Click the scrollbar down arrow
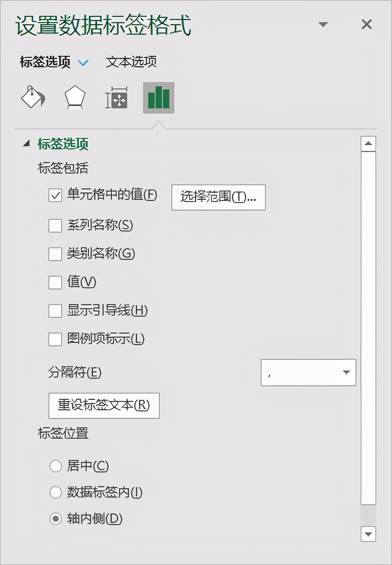 click(368, 533)
